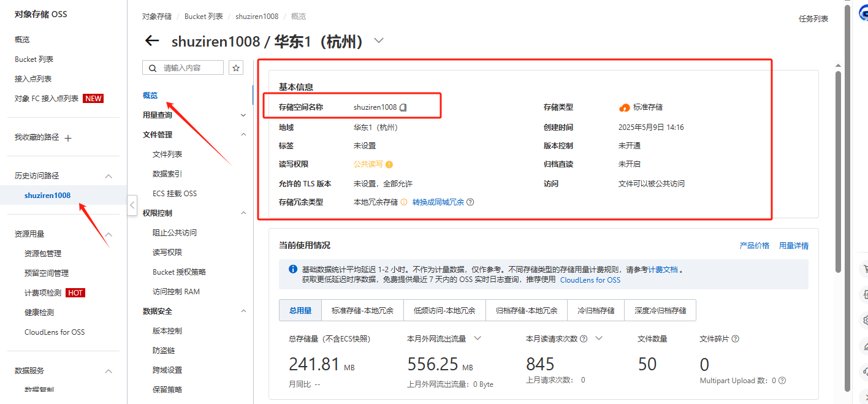This screenshot has height=404, width=868.
Task: Click the help icon beside 文件碎片
Action: pos(736,338)
